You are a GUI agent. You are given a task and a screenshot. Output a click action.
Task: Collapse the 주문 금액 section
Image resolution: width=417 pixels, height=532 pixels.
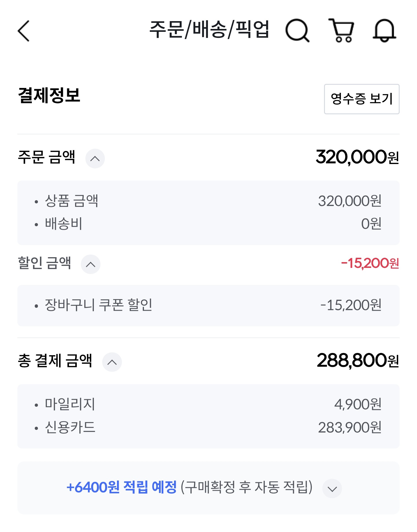(95, 159)
